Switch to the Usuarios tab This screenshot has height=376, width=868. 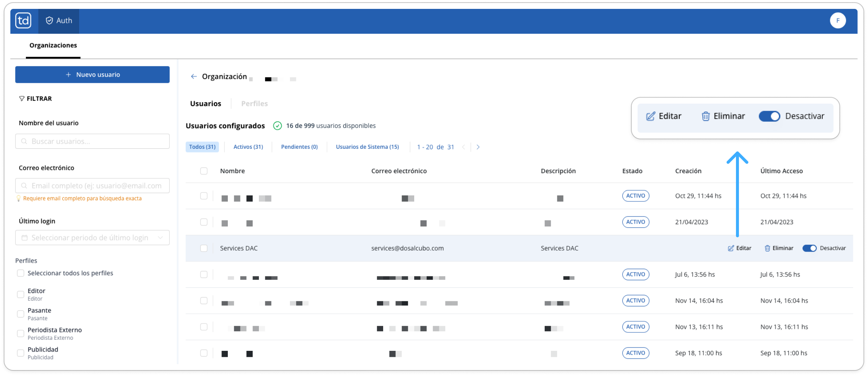[206, 104]
